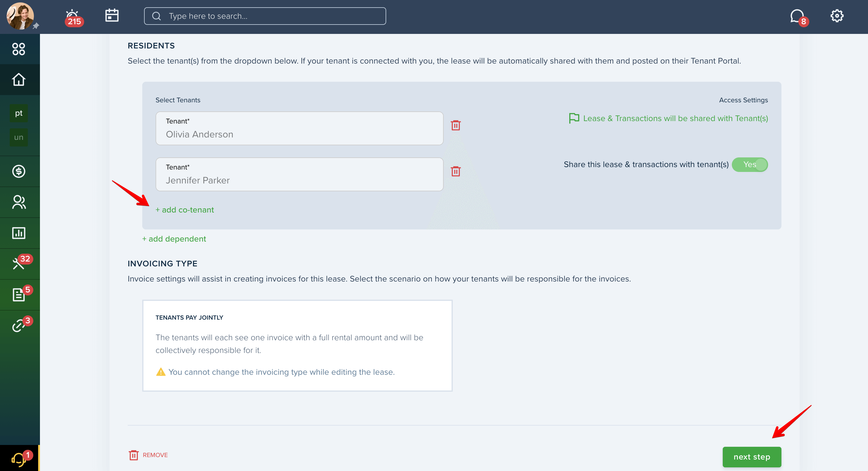Open the contacts people icon in sidebar
The image size is (868, 471).
[x=18, y=202]
